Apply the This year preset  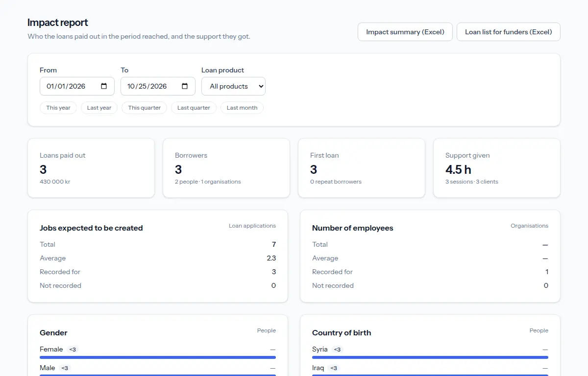coord(58,108)
